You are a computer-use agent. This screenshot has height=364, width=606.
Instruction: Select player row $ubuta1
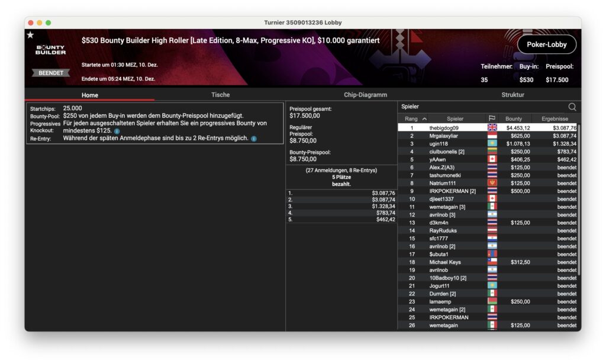488,254
